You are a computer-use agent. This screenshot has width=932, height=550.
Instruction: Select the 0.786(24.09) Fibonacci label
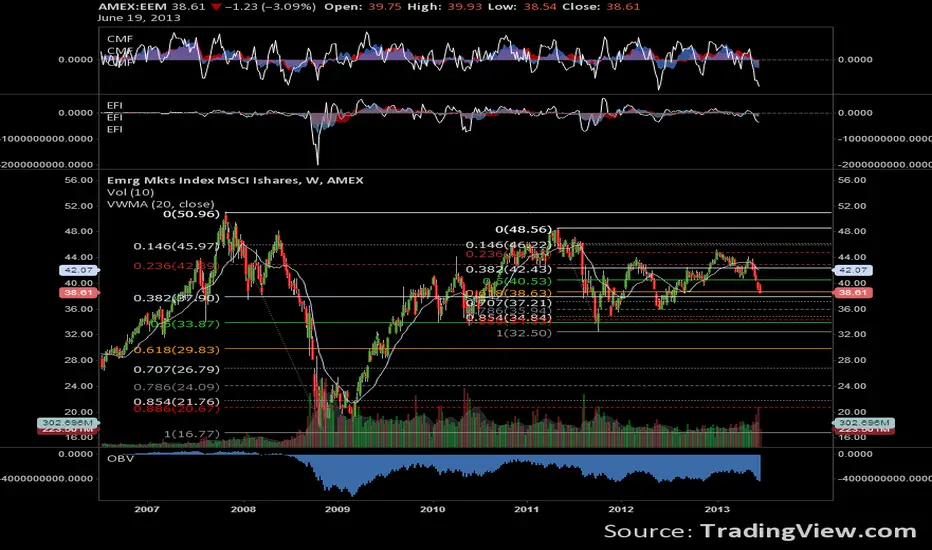177,387
